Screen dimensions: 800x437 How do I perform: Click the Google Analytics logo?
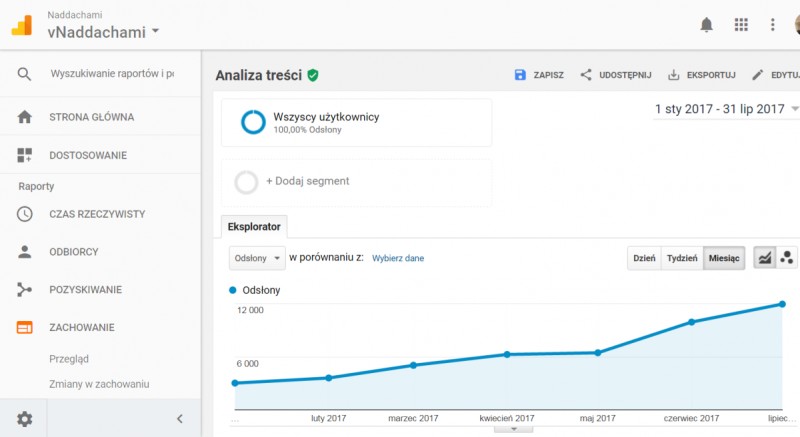coord(22,25)
